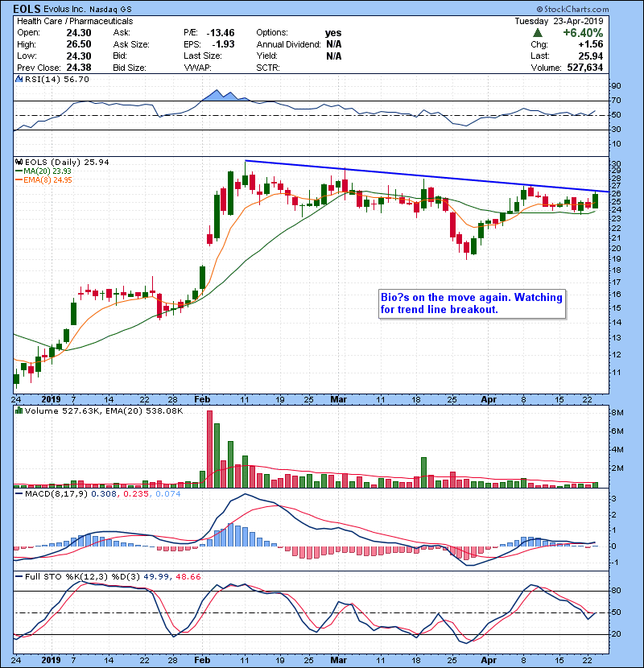Image resolution: width=644 pixels, height=668 pixels.
Task: Select the High value 26.50
Action: (79, 44)
